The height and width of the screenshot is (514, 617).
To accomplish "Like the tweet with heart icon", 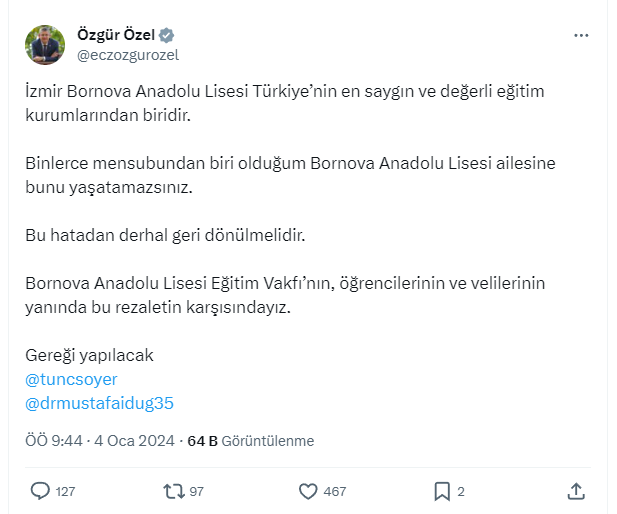I will [308, 491].
